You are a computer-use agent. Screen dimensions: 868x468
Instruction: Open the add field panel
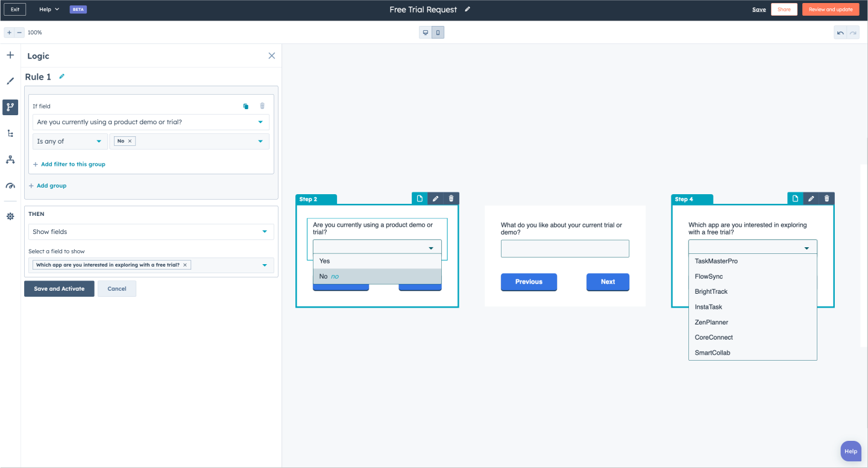coord(10,54)
